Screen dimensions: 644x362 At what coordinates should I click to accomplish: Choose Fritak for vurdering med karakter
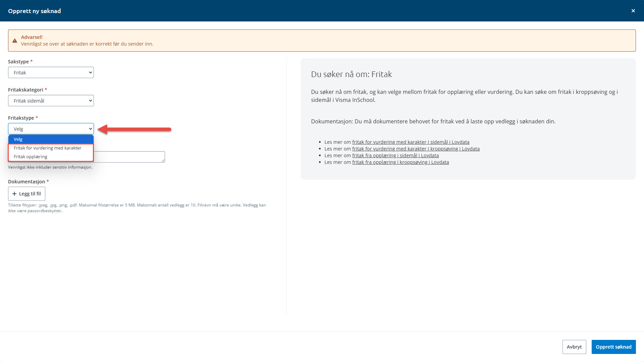[x=48, y=148]
